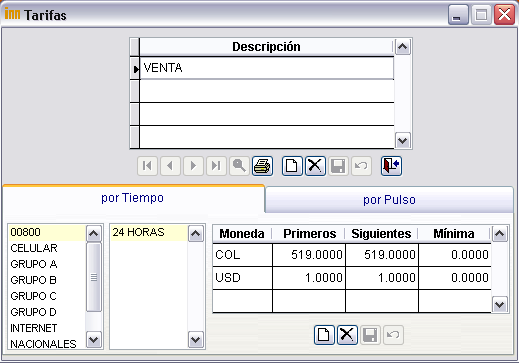Click the Primeros column header
This screenshot has width=519, height=363.
309,234
